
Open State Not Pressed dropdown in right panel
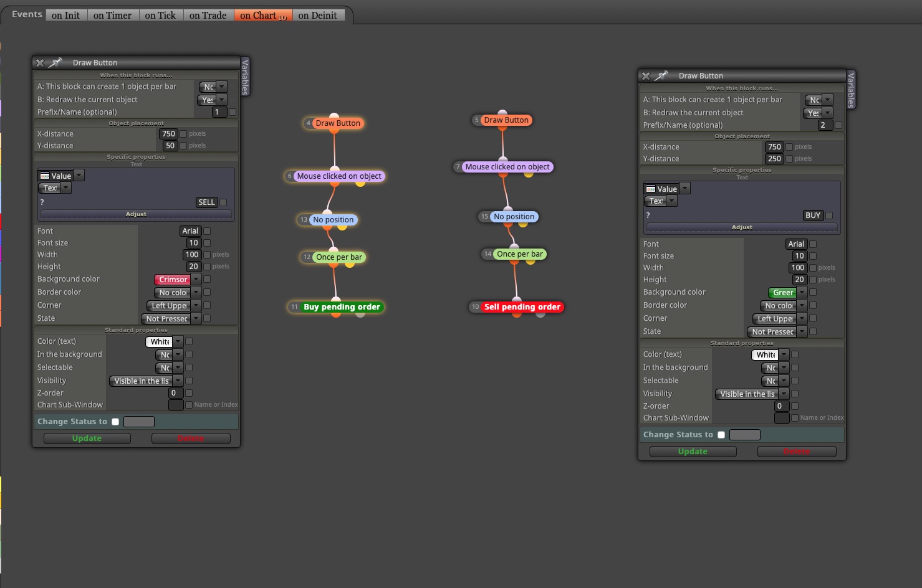(777, 331)
